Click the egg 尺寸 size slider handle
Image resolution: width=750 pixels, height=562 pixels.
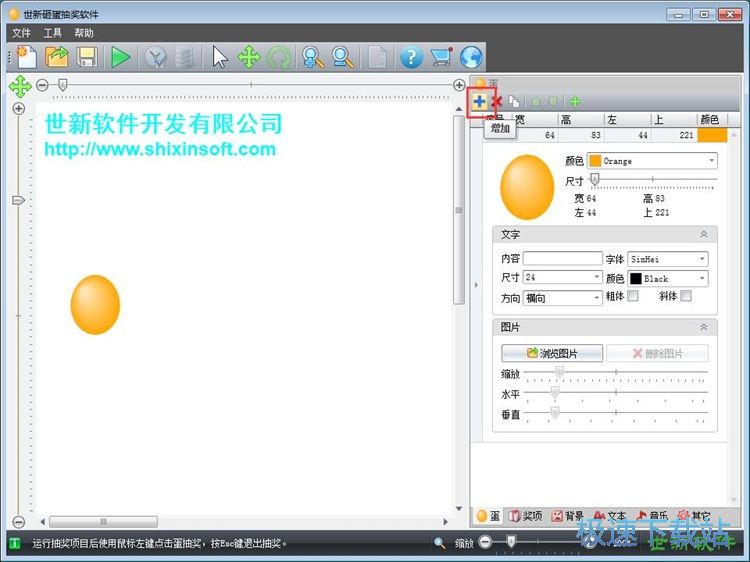click(x=595, y=180)
